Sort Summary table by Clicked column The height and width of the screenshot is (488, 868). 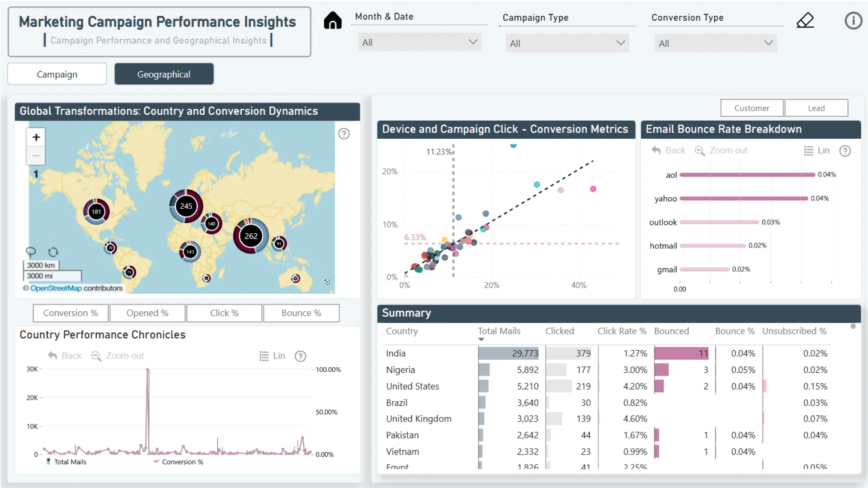tap(559, 331)
